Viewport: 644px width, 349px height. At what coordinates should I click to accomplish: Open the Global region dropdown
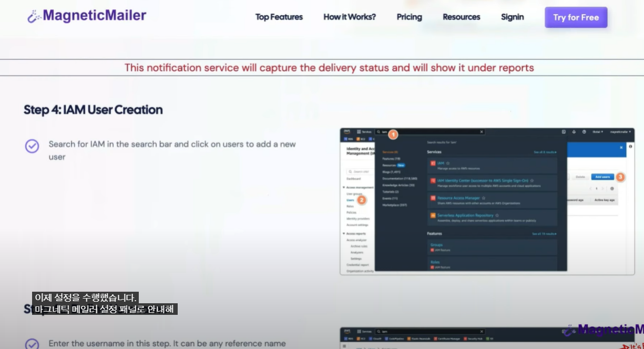(598, 132)
